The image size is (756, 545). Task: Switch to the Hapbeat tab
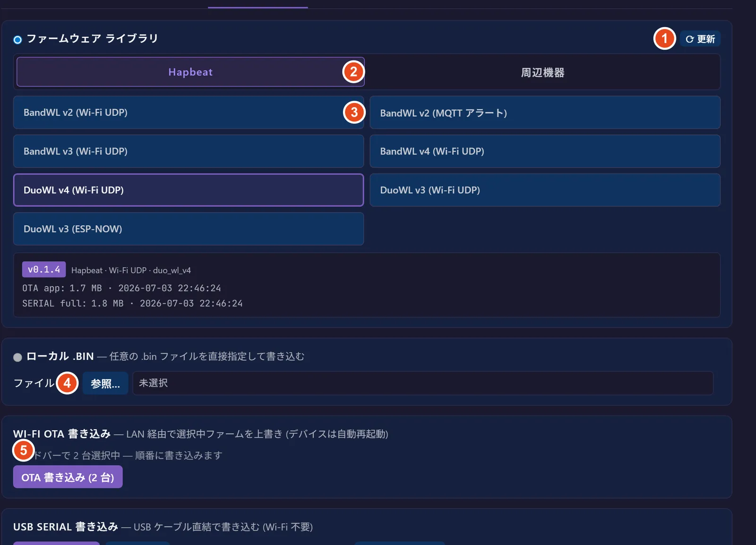tap(190, 72)
